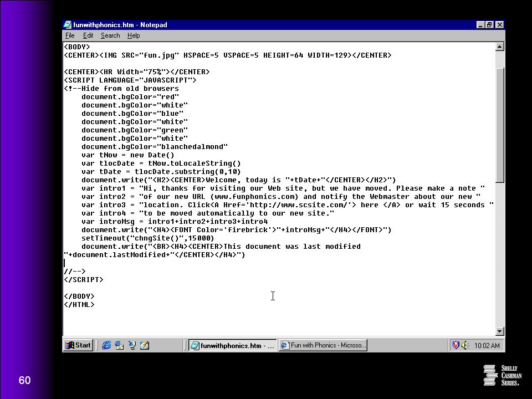The height and width of the screenshot is (399, 532).
Task: Click the last modified document.write line
Action: 221,246
